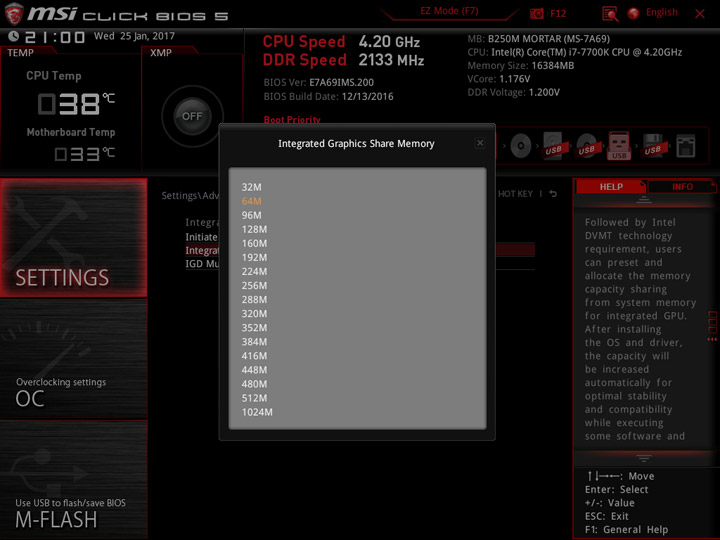This screenshot has width=720, height=540.
Task: Choose 1024M from the memory list
Action: tap(257, 412)
